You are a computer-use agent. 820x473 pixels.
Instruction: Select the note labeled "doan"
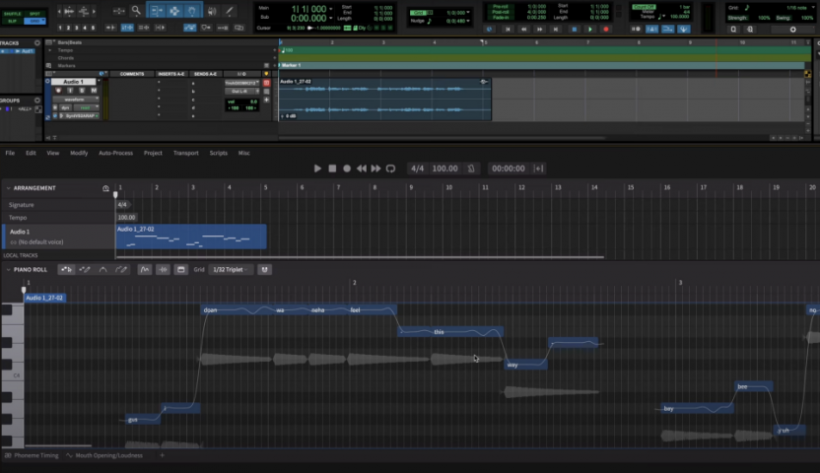click(237, 310)
